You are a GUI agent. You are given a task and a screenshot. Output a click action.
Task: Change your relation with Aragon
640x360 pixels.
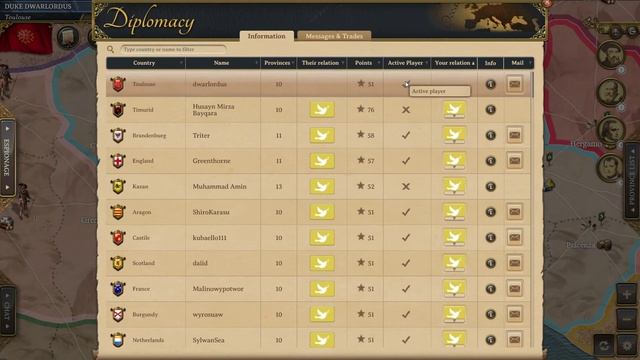[x=454, y=212]
